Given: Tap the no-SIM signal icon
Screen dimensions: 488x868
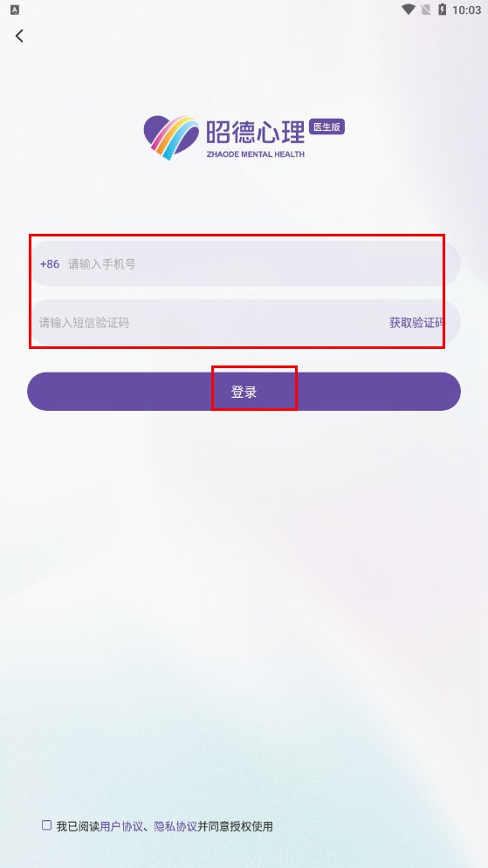Looking at the screenshot, I should click(425, 10).
